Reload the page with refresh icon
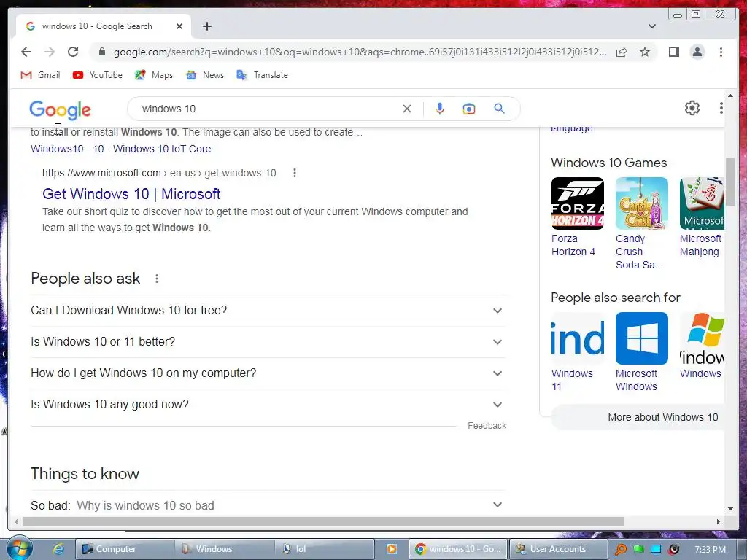This screenshot has height=560, width=747. (73, 52)
